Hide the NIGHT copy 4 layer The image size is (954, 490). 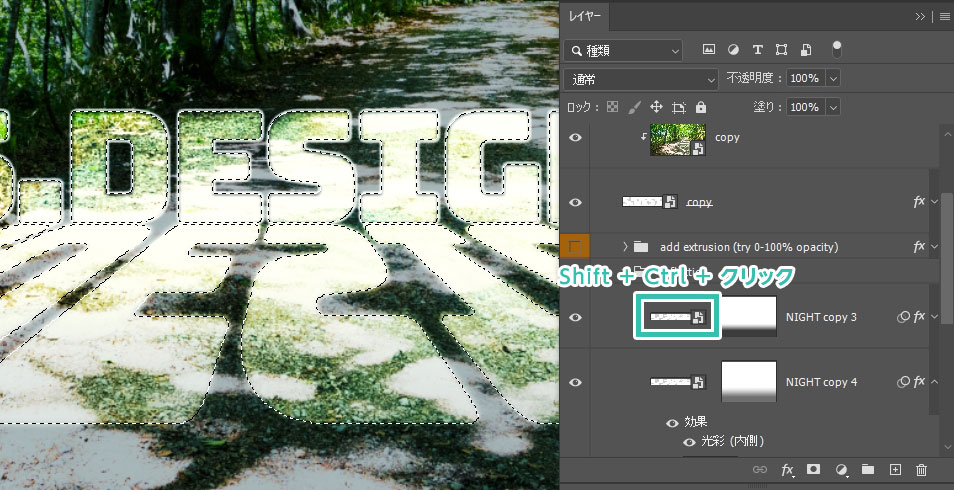coord(575,382)
